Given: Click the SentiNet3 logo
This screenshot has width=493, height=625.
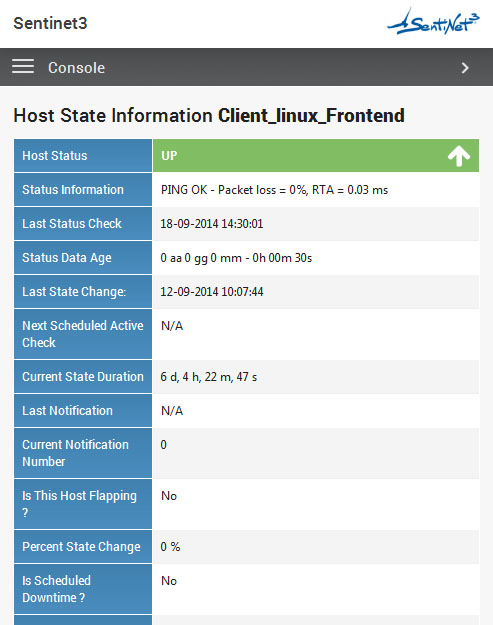Looking at the screenshot, I should click(433, 22).
